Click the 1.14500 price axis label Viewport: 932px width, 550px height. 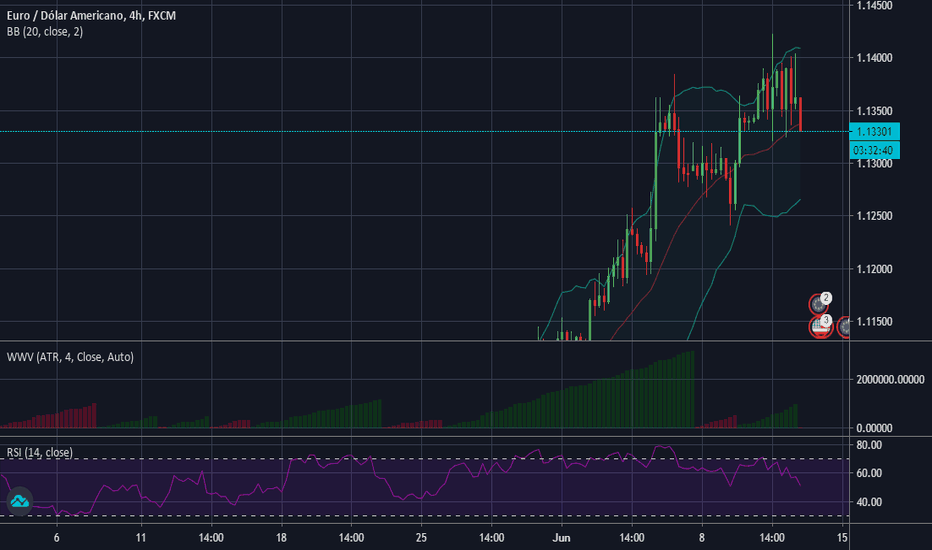tap(874, 5)
